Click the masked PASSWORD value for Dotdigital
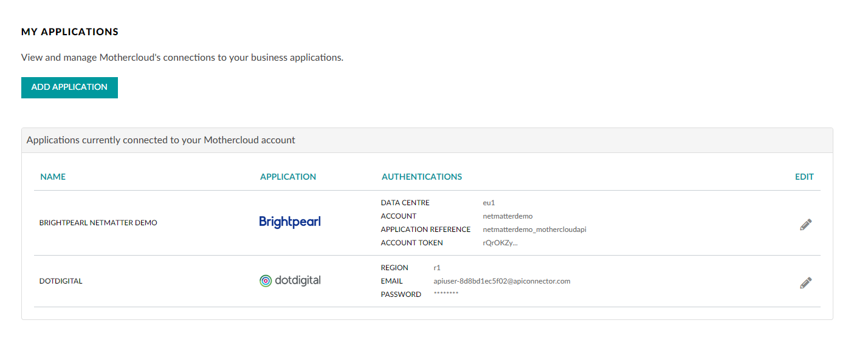 [446, 293]
